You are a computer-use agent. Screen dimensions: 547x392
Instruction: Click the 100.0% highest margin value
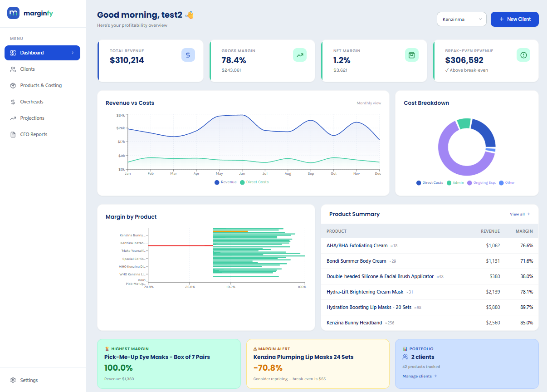point(118,368)
